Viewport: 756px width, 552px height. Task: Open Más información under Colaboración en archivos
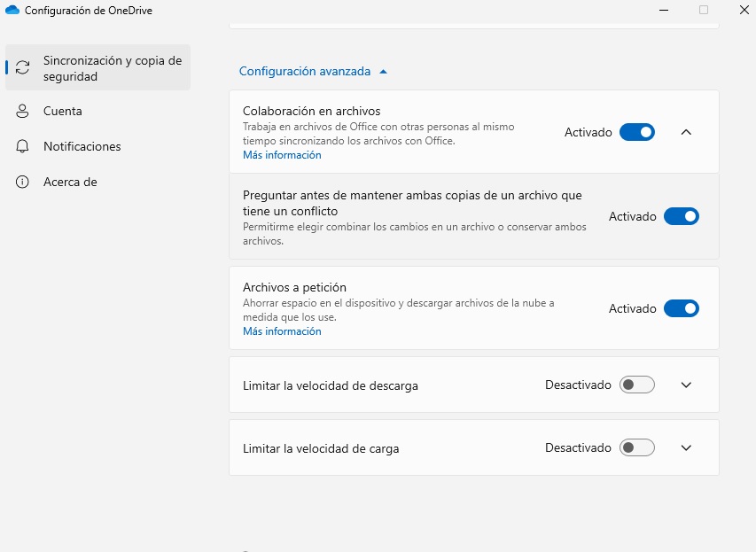point(282,155)
